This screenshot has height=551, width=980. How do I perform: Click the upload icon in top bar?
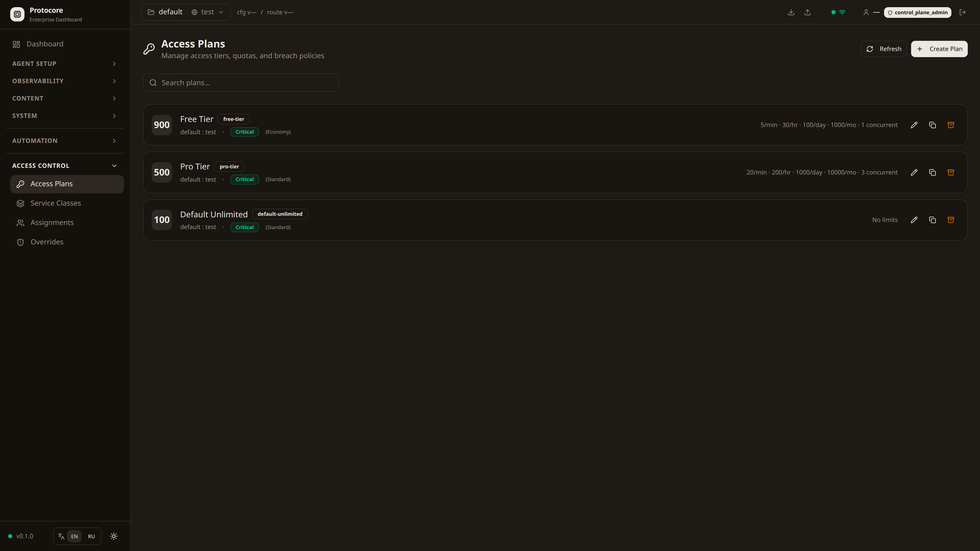tap(807, 12)
